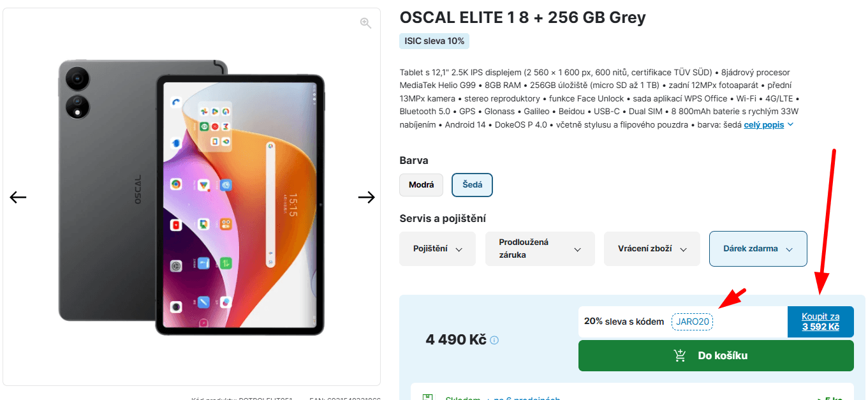Open the Prodloužená záruka dropdown
The width and height of the screenshot is (868, 400).
(x=540, y=249)
